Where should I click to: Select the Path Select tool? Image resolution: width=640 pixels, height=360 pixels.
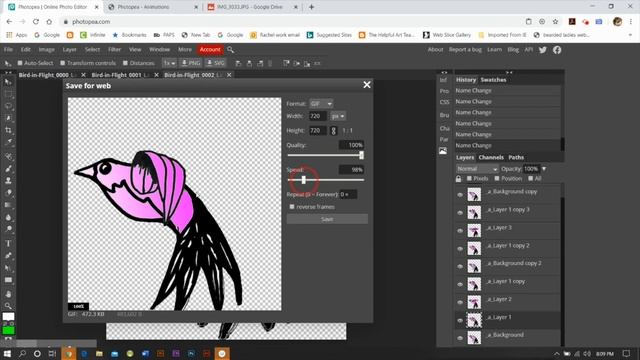pyautogui.click(x=8, y=268)
